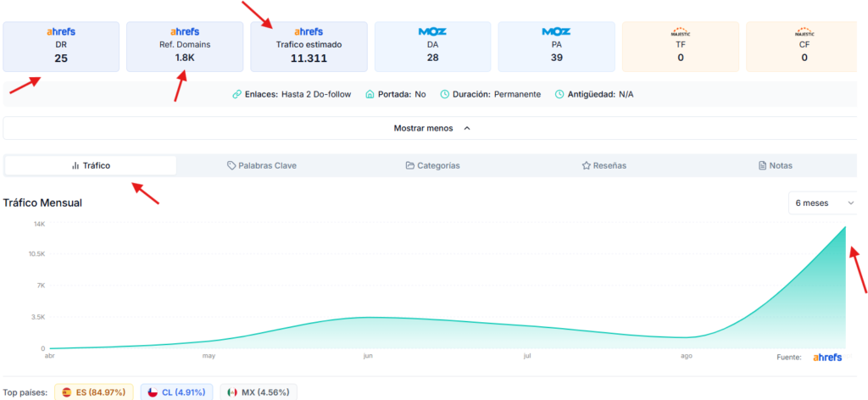Viewport: 868px width, 400px height.
Task: Click the Moz PA 39 card
Action: click(x=556, y=47)
